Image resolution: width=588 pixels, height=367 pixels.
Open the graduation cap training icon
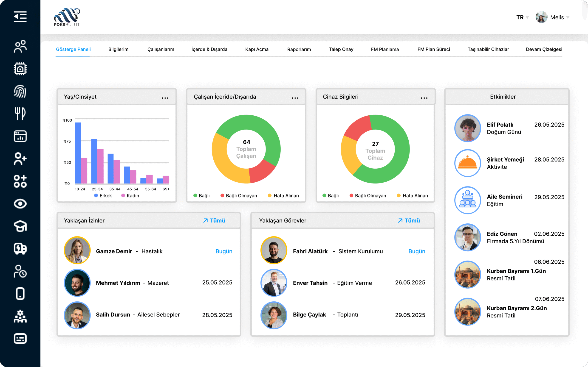[20, 226]
